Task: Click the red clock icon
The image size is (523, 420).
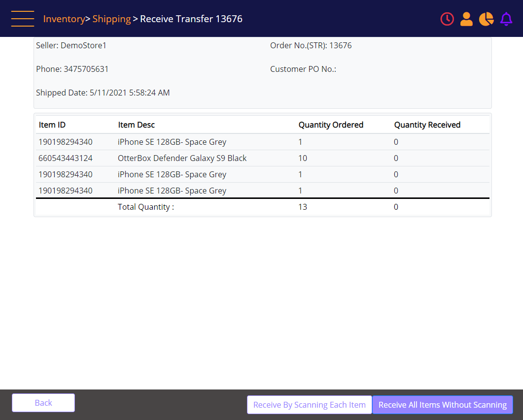Action: tap(447, 19)
